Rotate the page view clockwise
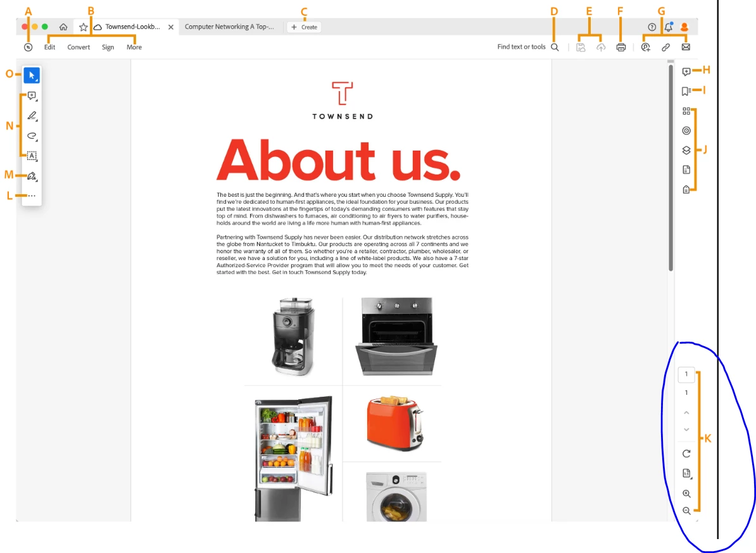The width and height of the screenshot is (756, 553). click(686, 453)
